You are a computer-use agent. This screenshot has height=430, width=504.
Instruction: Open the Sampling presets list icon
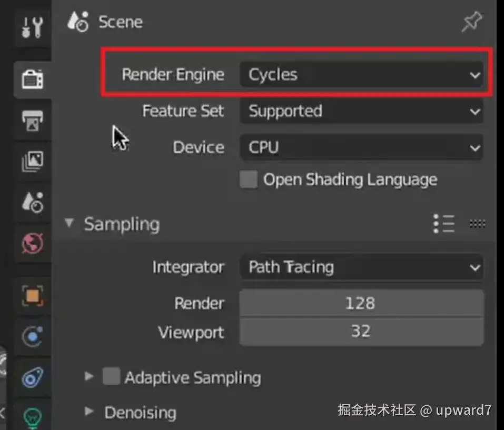(443, 224)
